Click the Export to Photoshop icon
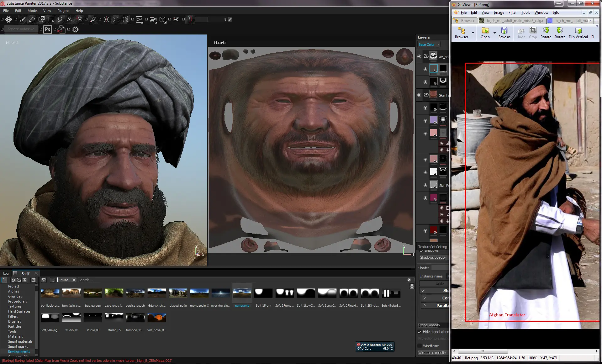 48,29
